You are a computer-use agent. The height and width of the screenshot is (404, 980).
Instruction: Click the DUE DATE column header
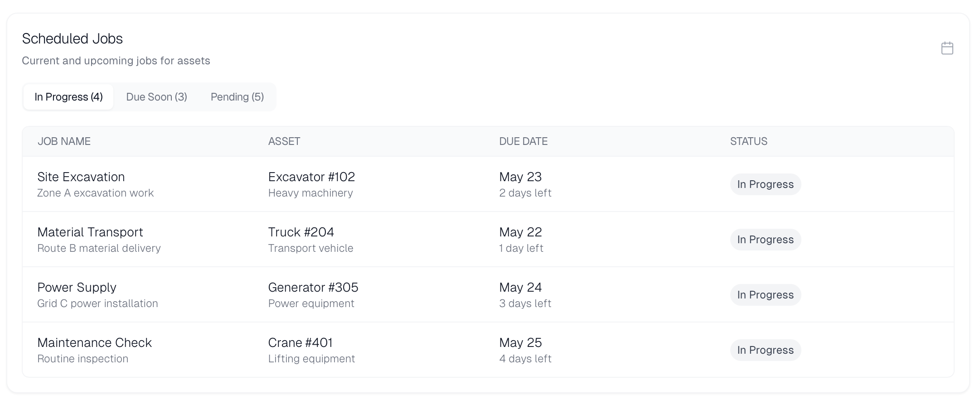pos(524,141)
